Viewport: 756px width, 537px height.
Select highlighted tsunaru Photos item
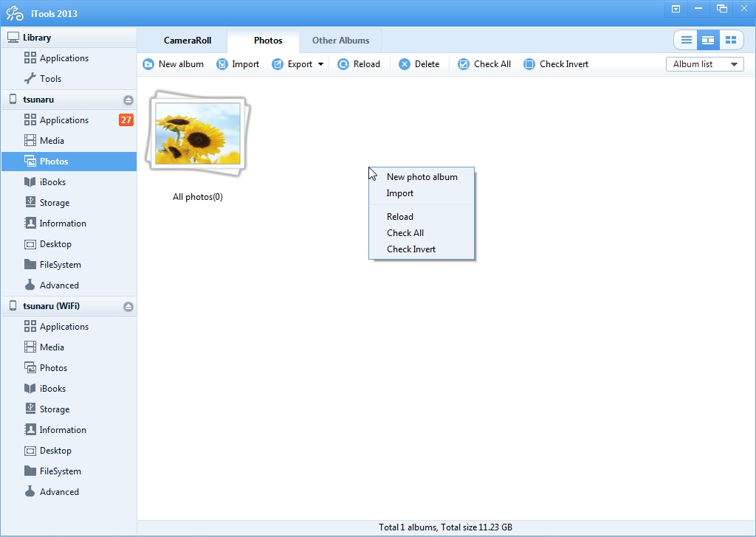[69, 162]
